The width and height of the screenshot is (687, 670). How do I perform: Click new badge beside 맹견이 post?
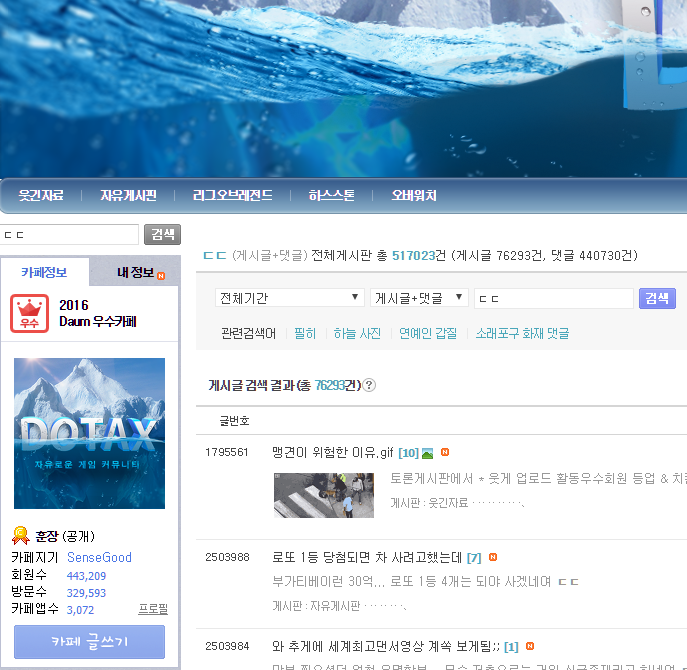tap(445, 452)
